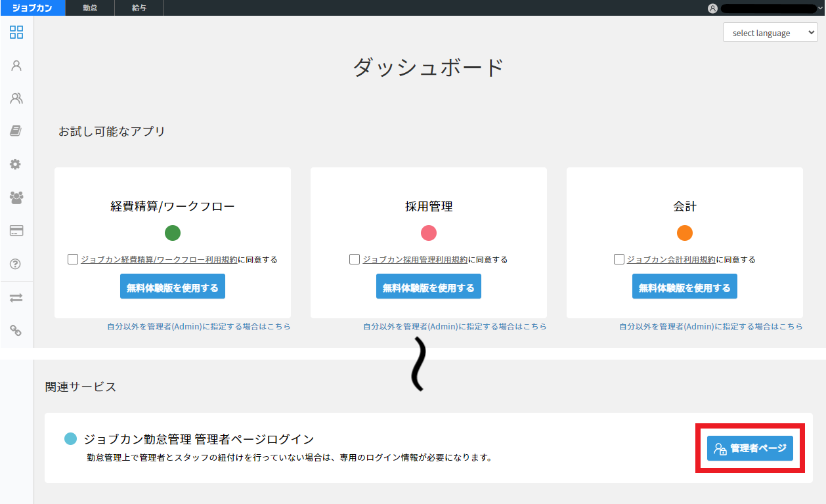
Task: Open the credit card icon in sidebar
Action: click(x=16, y=230)
